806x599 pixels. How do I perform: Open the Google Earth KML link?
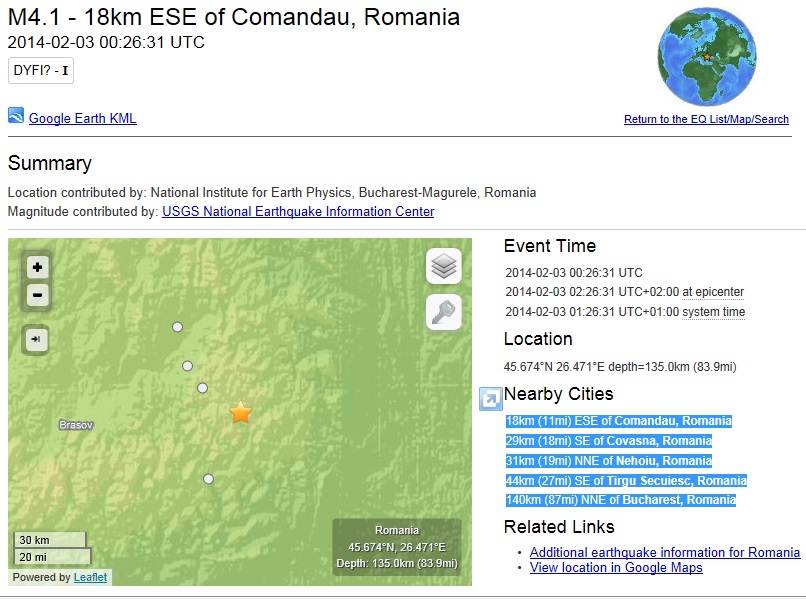82,118
